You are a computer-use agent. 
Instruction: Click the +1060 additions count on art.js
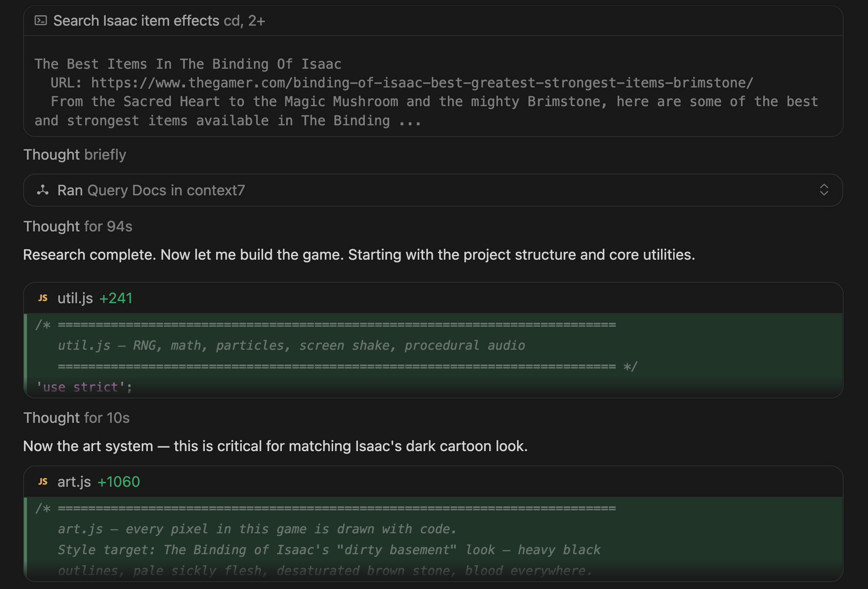118,482
